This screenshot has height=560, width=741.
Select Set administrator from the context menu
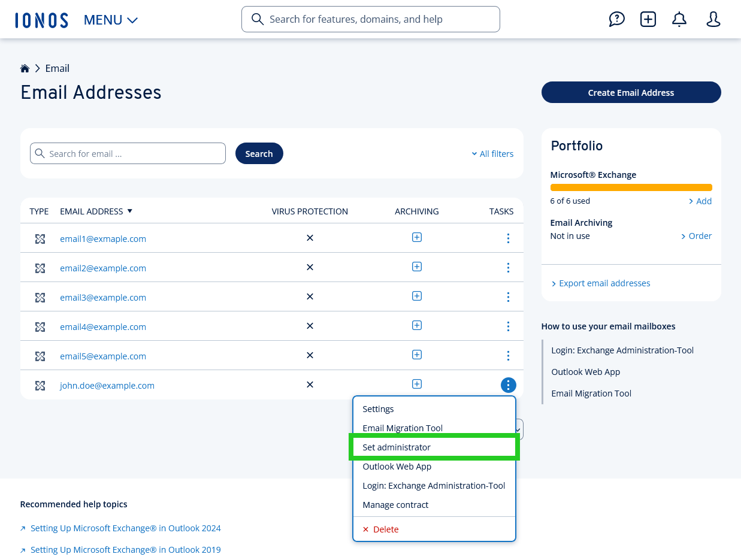pyautogui.click(x=396, y=447)
